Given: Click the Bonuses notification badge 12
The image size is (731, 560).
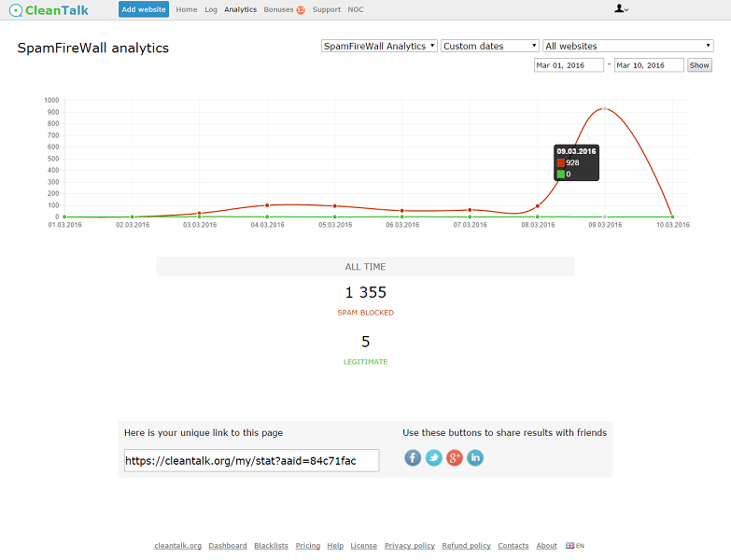Looking at the screenshot, I should click(x=301, y=9).
